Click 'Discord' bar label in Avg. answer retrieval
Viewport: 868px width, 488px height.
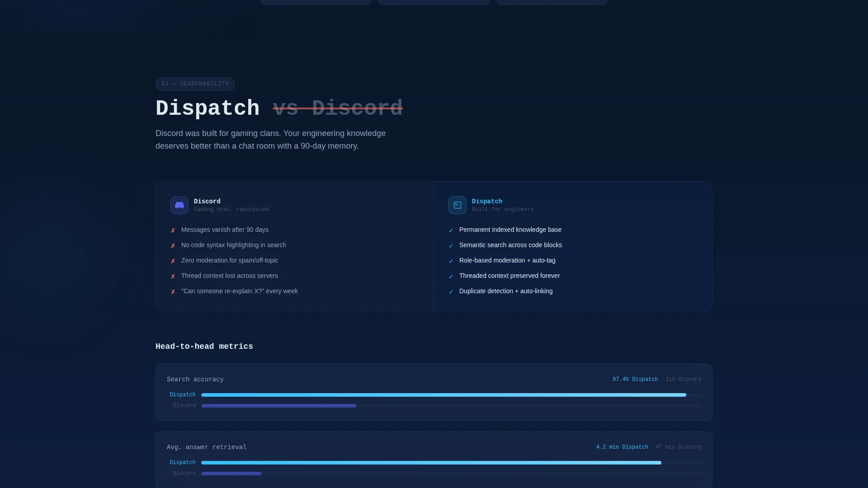[x=184, y=474]
